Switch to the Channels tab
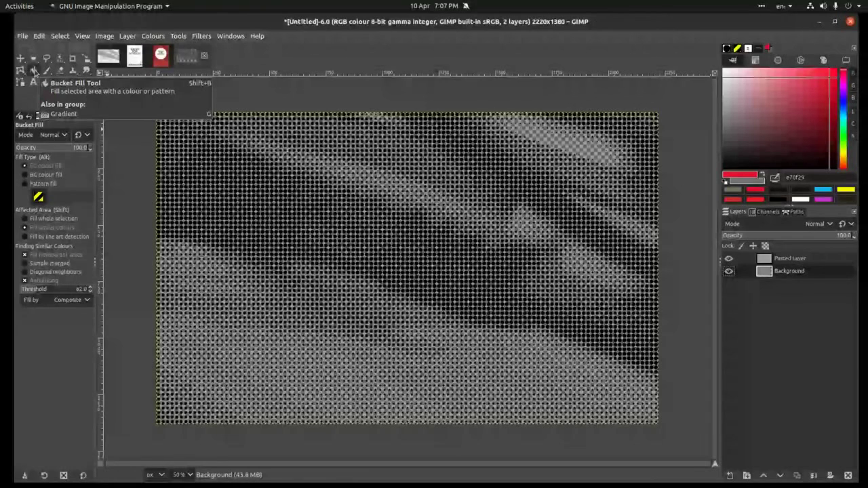Screen dimensions: 868x488 click(764, 211)
